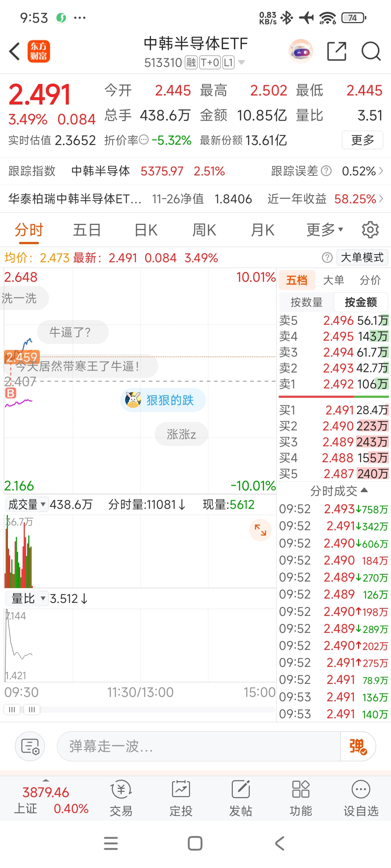Tap the L1 quote level badge
Viewport: 391px width, 868px height.
click(x=228, y=63)
